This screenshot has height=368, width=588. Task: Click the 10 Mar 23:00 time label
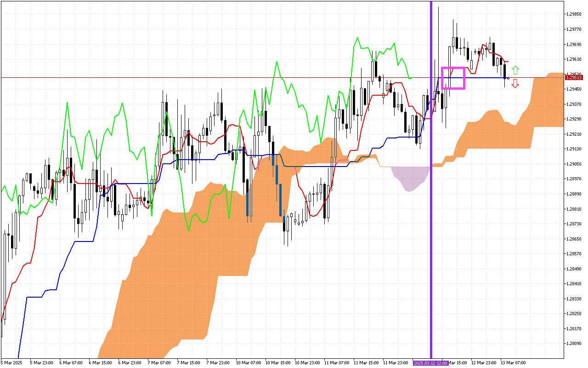click(x=308, y=363)
